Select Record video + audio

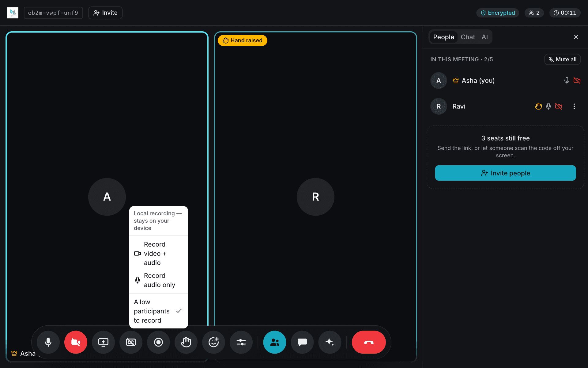click(159, 254)
